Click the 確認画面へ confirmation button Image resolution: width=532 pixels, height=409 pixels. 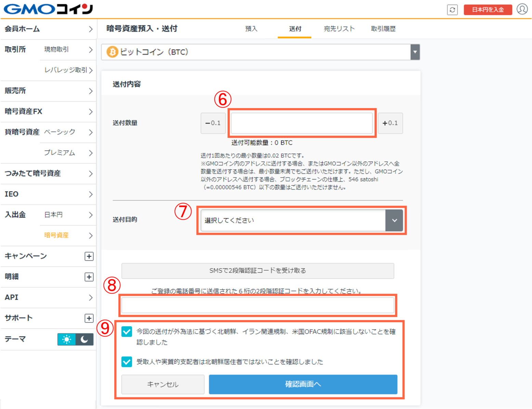[x=303, y=384]
